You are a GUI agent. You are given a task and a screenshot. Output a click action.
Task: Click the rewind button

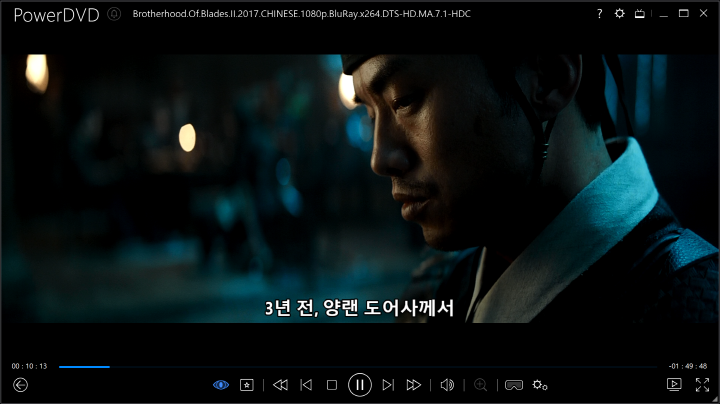[281, 385]
